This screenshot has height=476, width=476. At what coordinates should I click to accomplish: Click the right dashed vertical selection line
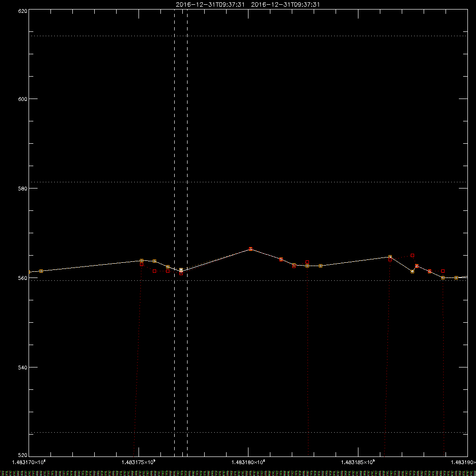coord(187,233)
